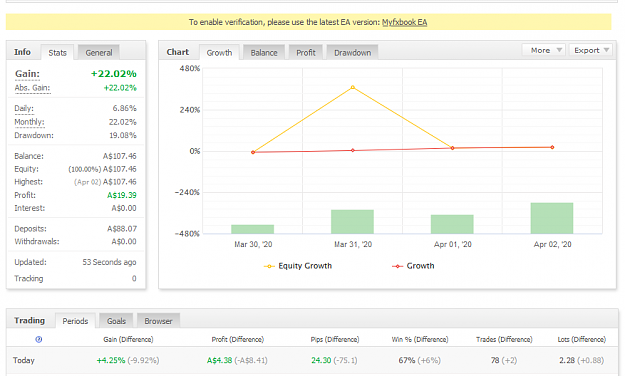Click the Lots (Difference) column header
This screenshot has width=625, height=376.
point(582,339)
